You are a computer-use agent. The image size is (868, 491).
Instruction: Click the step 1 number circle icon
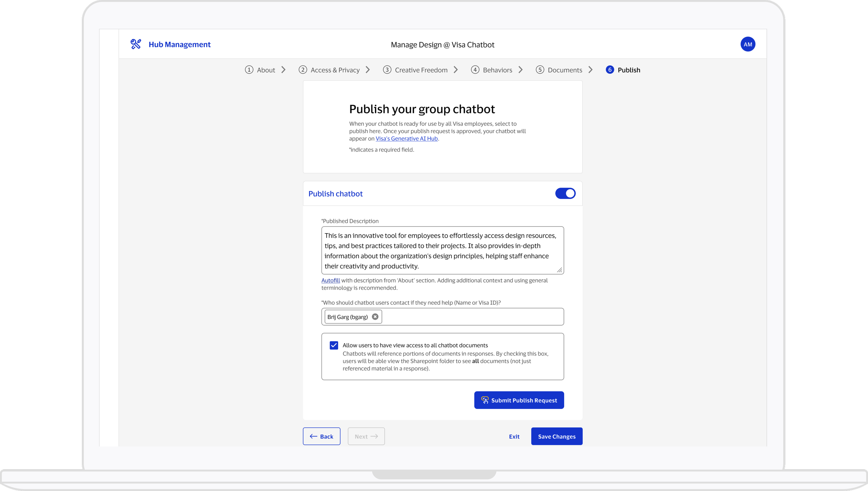tap(249, 70)
